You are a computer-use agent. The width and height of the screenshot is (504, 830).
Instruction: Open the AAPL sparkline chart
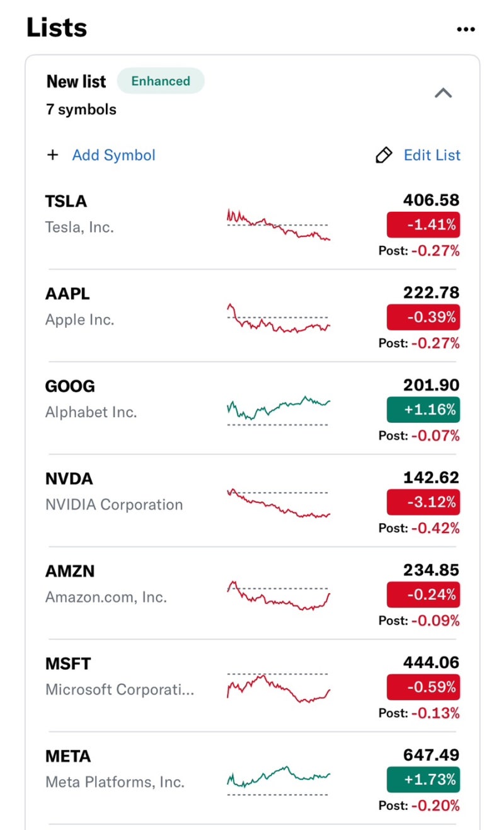pyautogui.click(x=278, y=318)
